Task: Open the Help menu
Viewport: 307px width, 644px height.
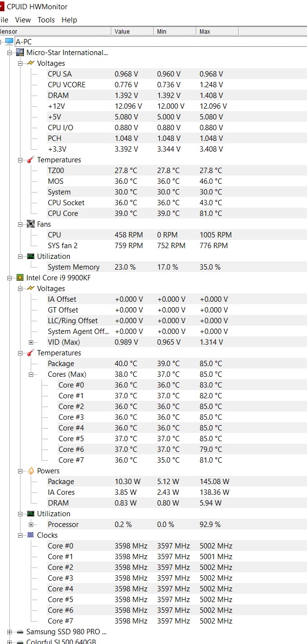Action: tap(69, 20)
